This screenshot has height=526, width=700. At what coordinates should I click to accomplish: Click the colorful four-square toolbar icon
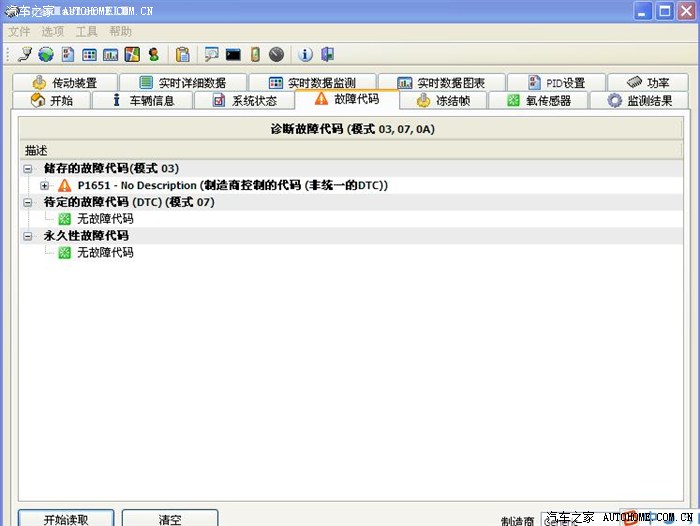132,54
